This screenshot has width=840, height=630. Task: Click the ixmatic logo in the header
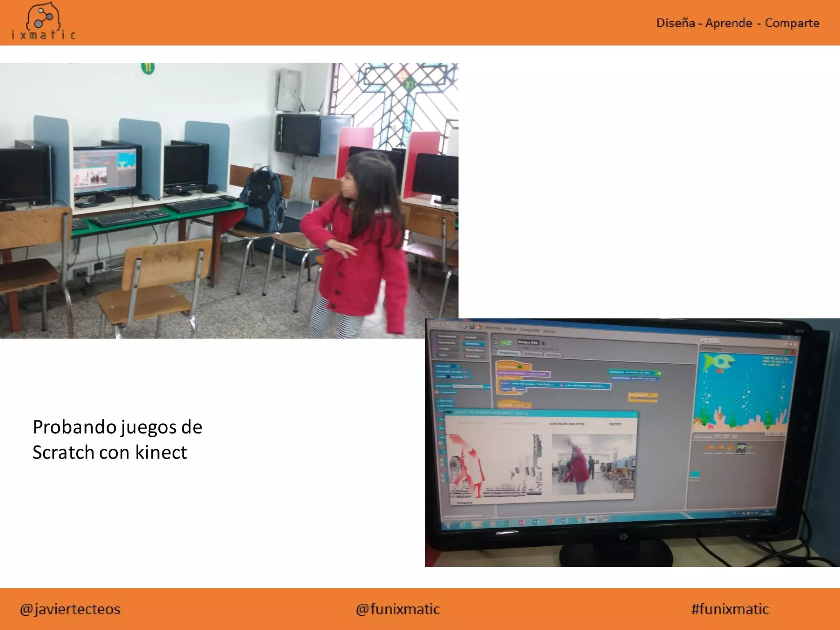coord(43,21)
